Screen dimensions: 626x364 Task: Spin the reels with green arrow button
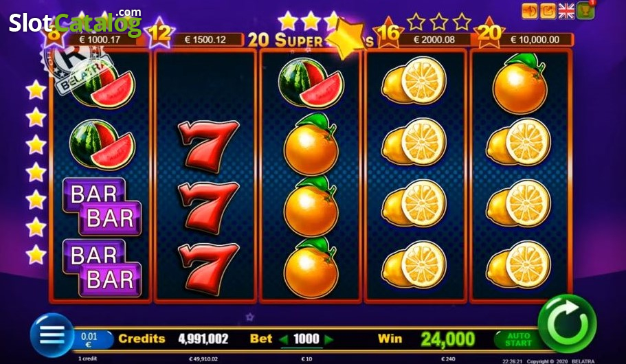pos(567,324)
